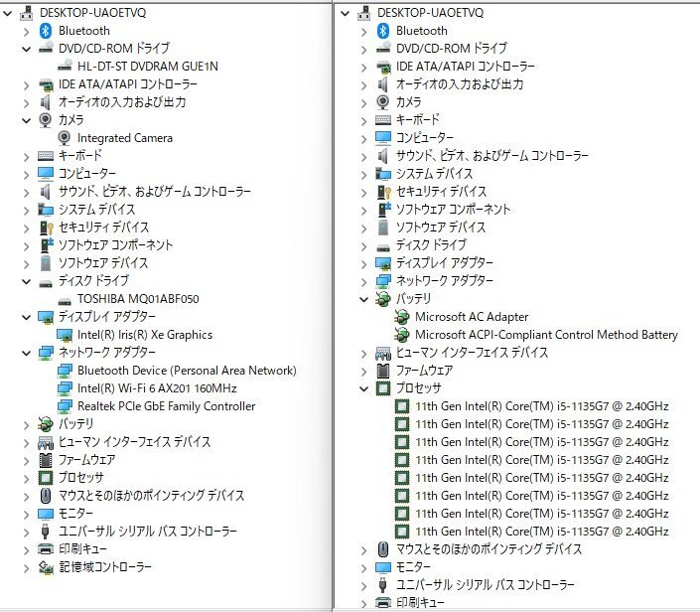Click the left tree DESKTOP-UAOETVQ computer icon

pos(27,13)
